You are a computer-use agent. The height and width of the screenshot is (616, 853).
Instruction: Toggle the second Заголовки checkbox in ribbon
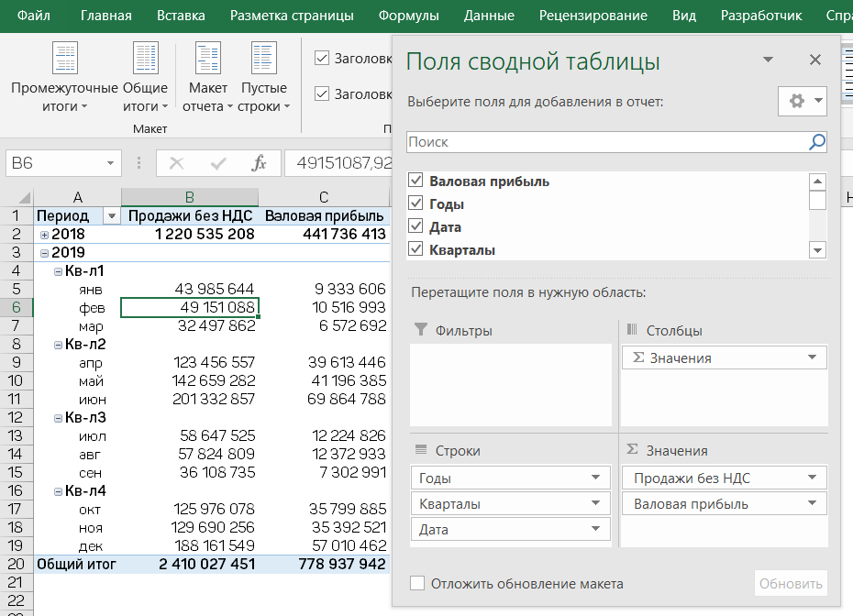point(322,94)
